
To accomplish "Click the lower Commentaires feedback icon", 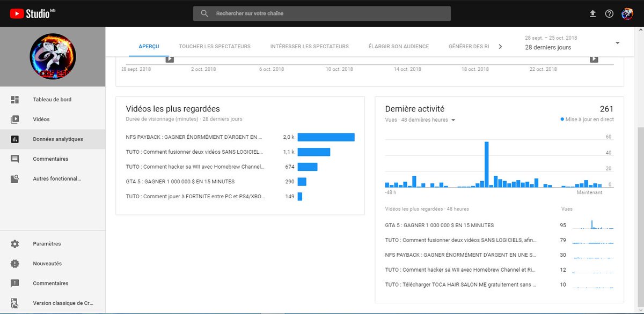I will (14, 283).
